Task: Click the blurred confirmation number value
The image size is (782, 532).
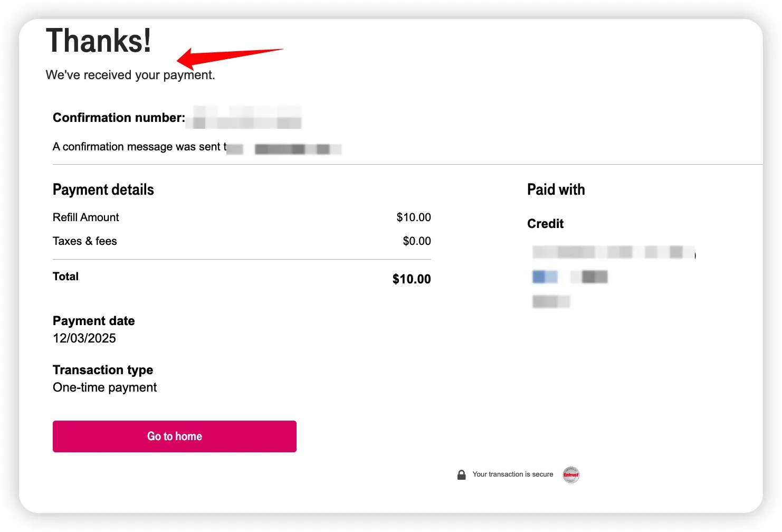Action: point(247,118)
